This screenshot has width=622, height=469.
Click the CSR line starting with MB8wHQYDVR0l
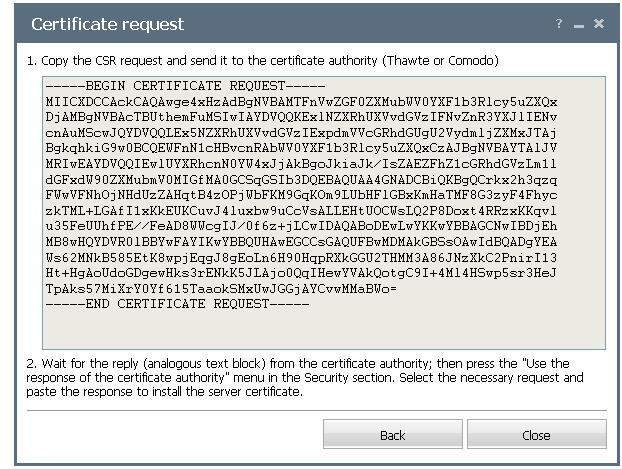pos(301,242)
